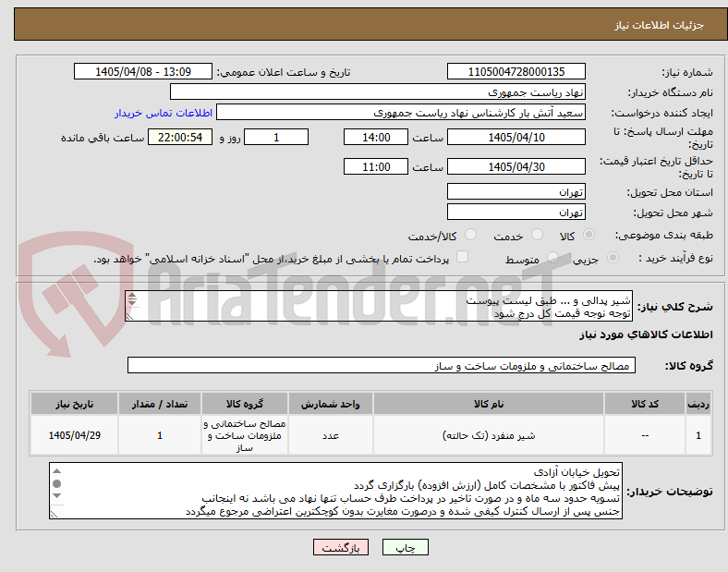Click the 11:00 validity time field
The height and width of the screenshot is (572, 728).
[376, 166]
